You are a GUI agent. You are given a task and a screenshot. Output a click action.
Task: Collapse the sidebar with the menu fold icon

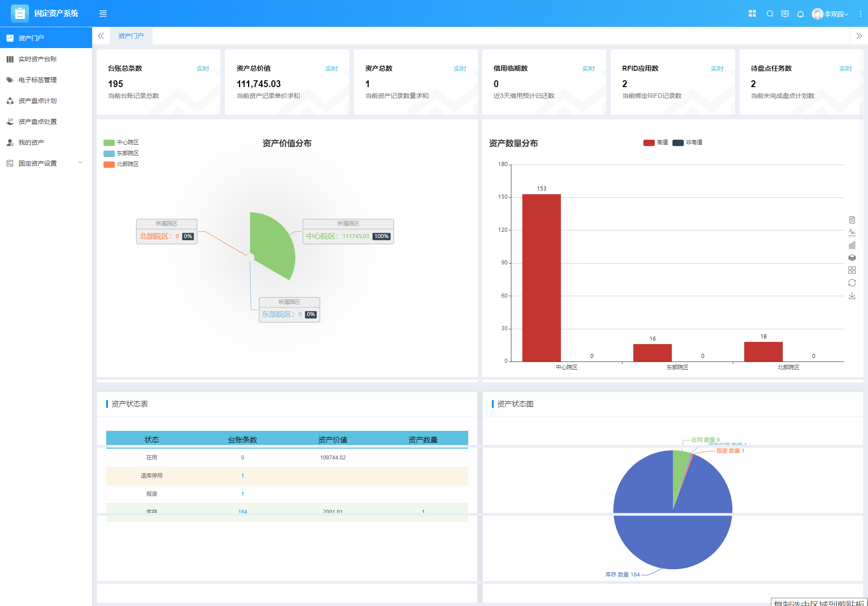point(103,14)
